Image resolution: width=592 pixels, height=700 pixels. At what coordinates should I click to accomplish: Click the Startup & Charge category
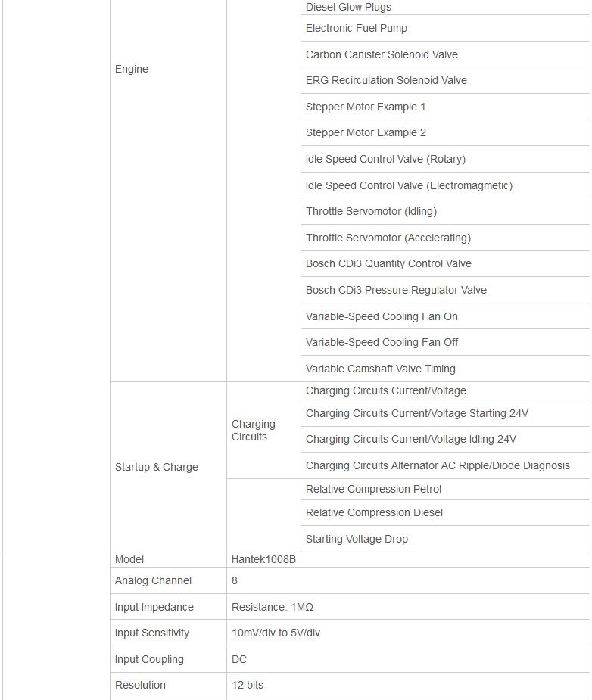pyautogui.click(x=157, y=468)
